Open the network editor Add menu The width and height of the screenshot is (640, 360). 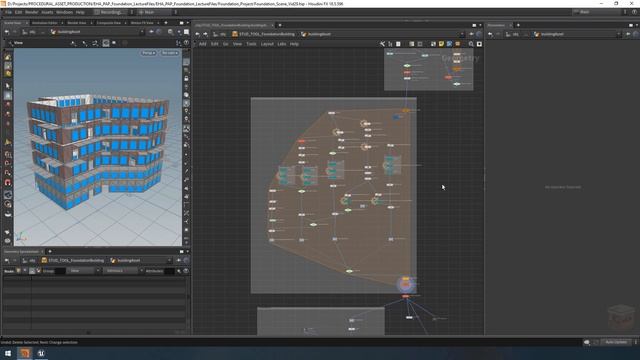202,44
